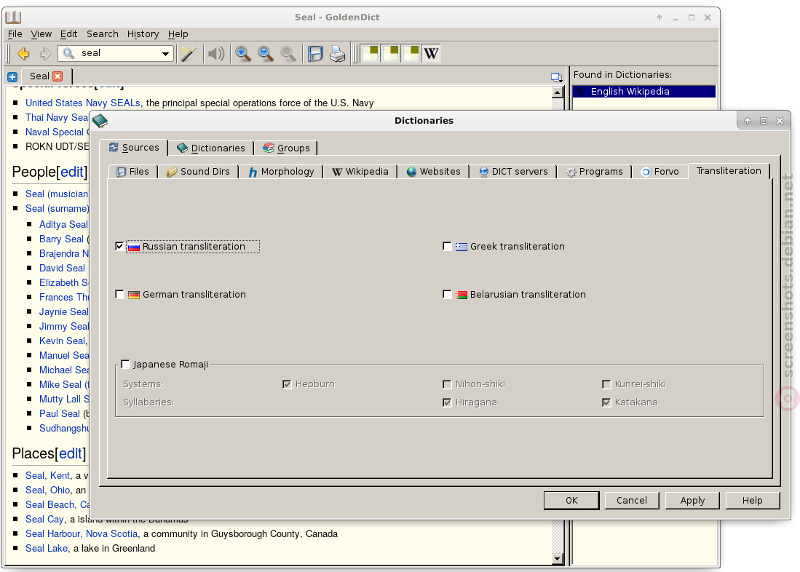Click the article scrollbar down arrow
800x572 pixels.
click(x=558, y=559)
